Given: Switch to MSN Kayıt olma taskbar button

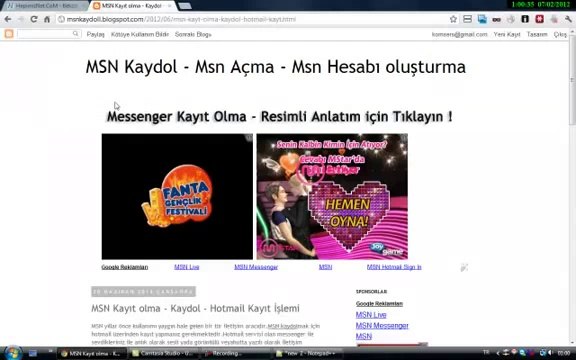Looking at the screenshot, I should tap(92, 353).
